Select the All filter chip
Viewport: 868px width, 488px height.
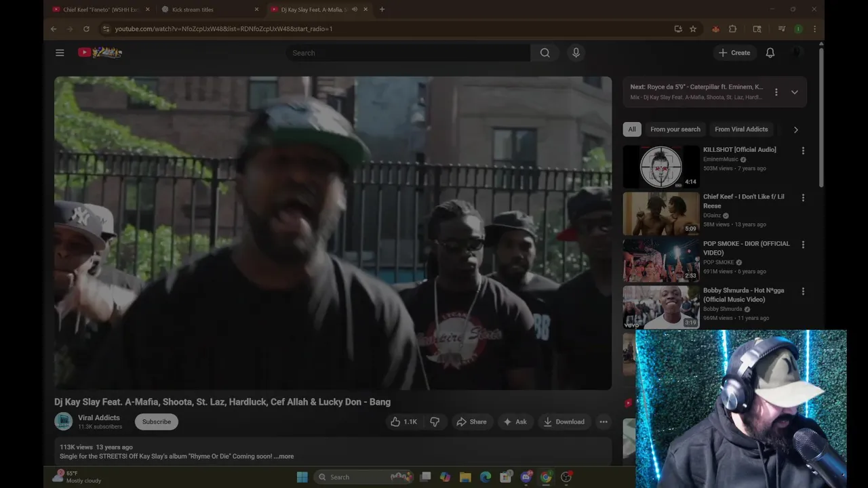pyautogui.click(x=632, y=129)
